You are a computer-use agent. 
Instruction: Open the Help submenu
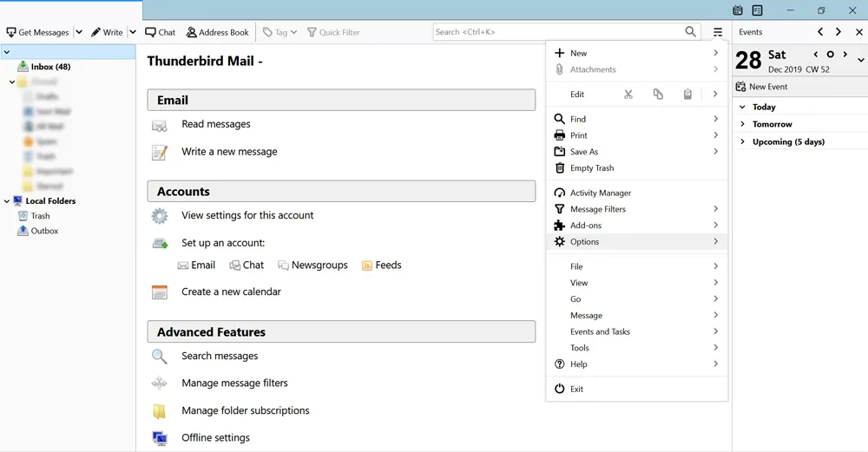coord(636,364)
